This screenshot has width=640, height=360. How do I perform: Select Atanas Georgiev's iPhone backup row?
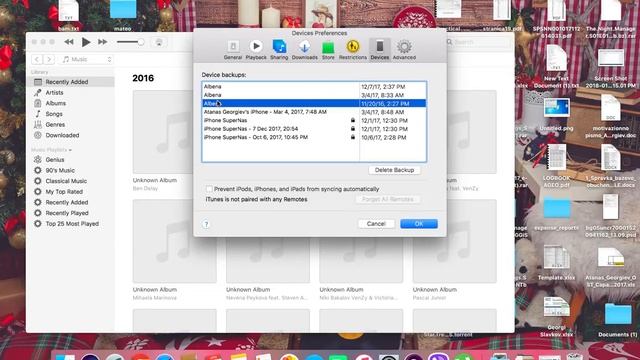tap(314, 112)
